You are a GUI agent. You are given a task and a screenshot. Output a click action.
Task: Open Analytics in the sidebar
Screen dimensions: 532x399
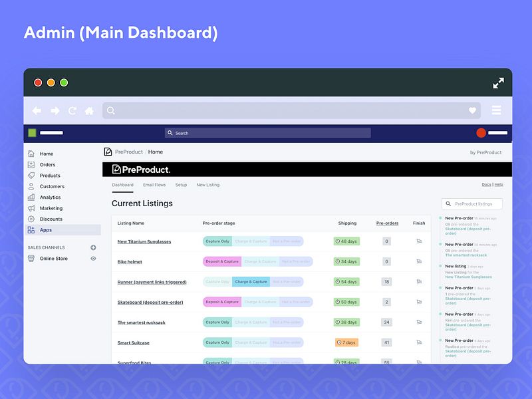point(51,197)
